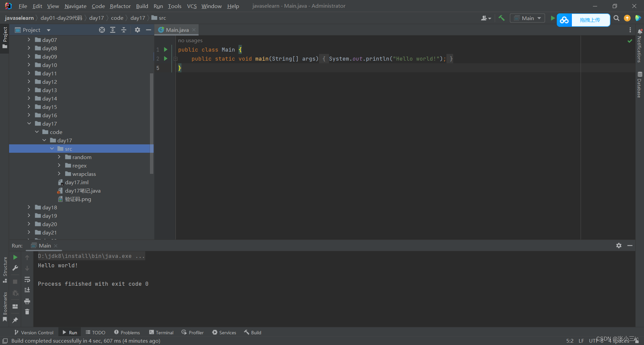Click Project tree vertical scrollbar
644x345 pixels.
[152, 124]
